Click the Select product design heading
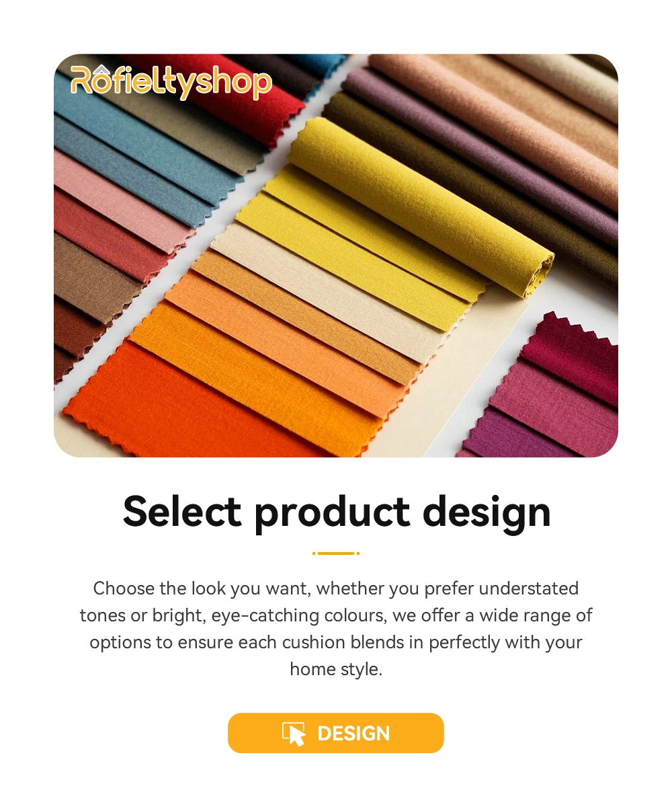 (337, 512)
